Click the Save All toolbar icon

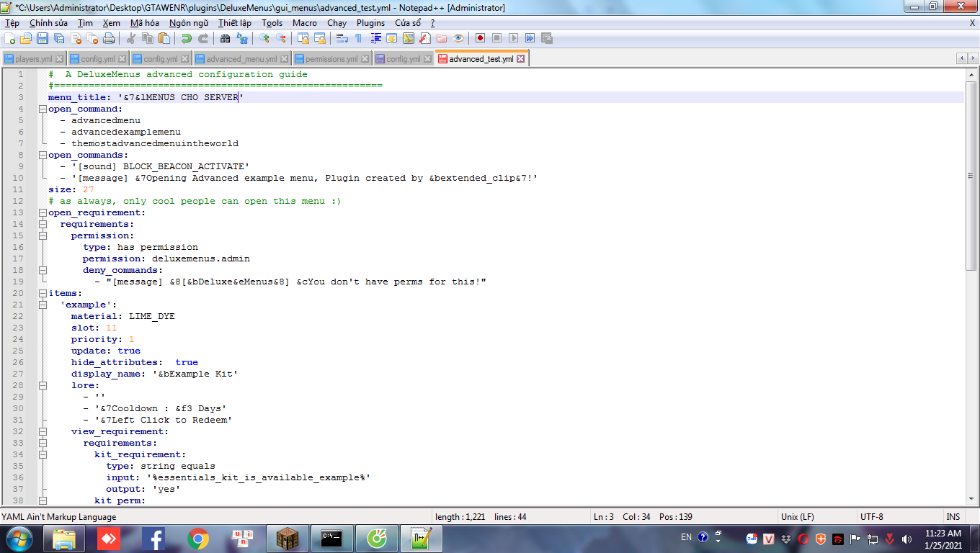(59, 38)
